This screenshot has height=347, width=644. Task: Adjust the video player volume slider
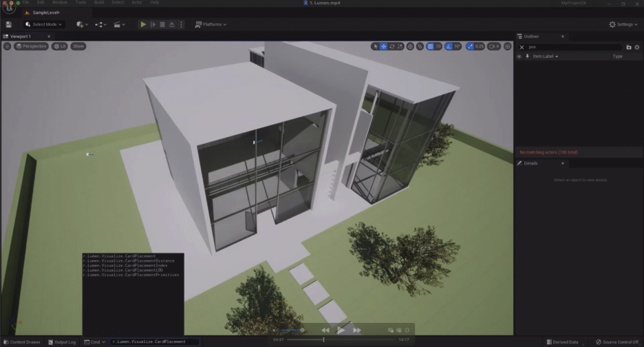pos(292,330)
